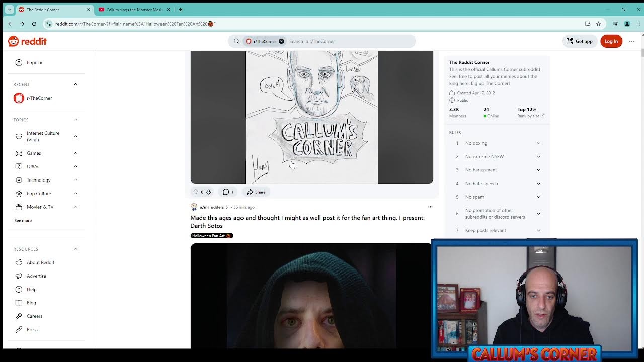Click the Log In button
Image resolution: width=644 pixels, height=362 pixels.
611,41
